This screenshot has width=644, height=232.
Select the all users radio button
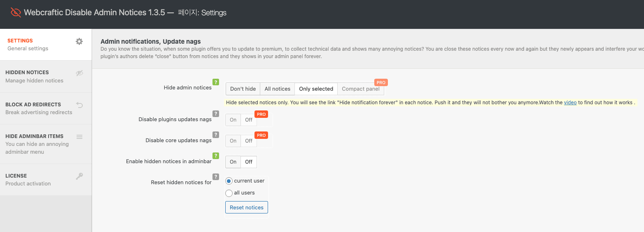coord(229,193)
